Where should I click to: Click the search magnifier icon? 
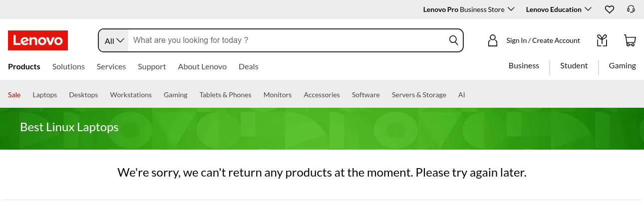[453, 40]
